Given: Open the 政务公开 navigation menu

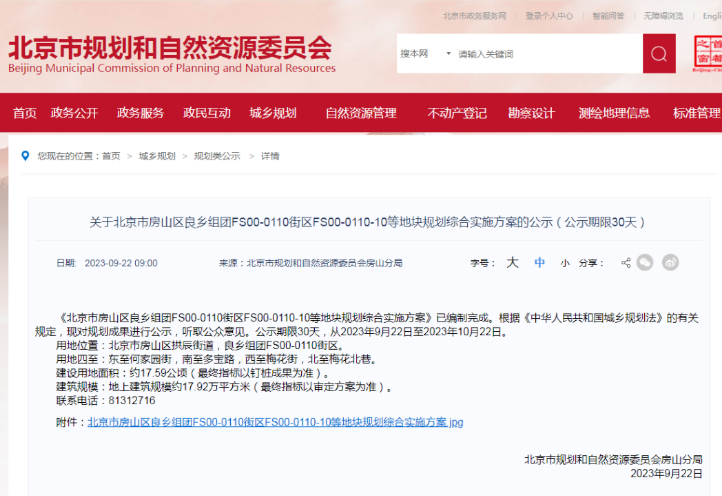Looking at the screenshot, I should (75, 113).
